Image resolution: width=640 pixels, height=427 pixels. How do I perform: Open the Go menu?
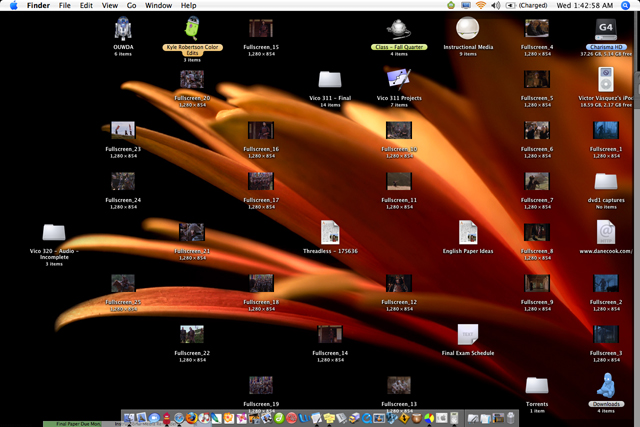pos(131,6)
